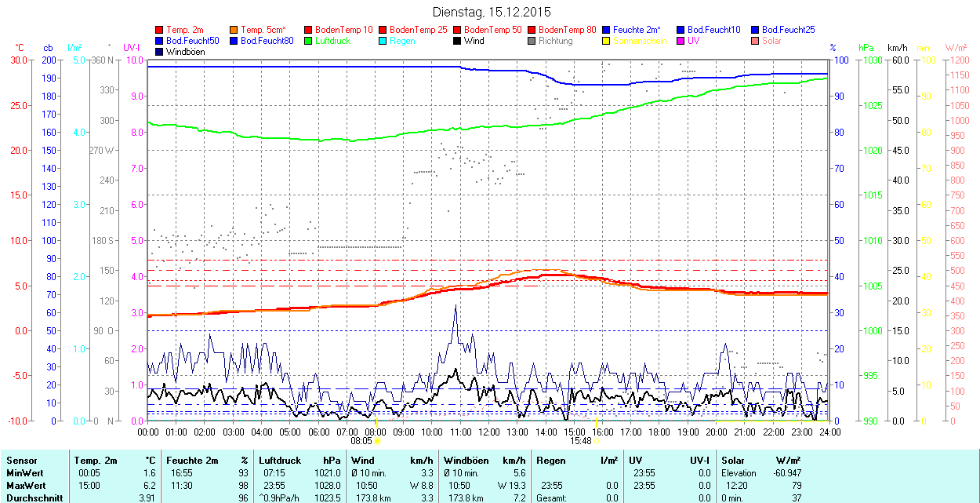980x503 pixels.
Task: Click the gray Richtung legend marker
Action: click(x=532, y=41)
